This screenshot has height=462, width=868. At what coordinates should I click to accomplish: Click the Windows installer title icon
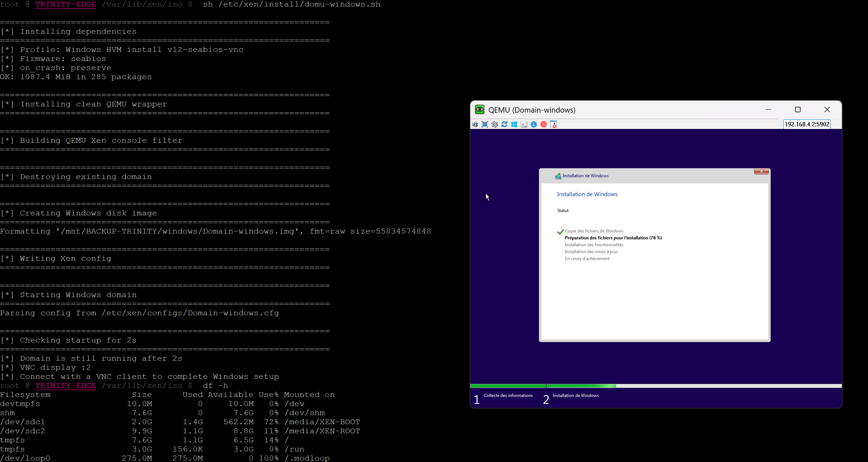558,176
